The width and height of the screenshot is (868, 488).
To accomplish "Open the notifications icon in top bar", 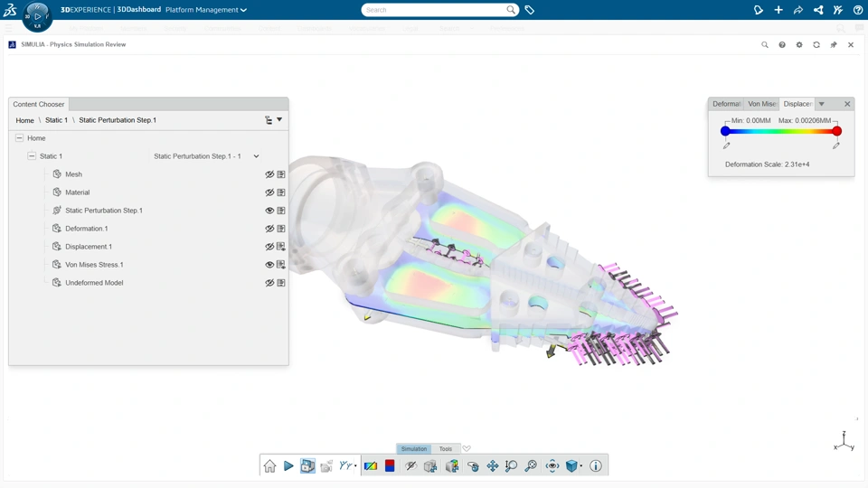I will point(759,10).
